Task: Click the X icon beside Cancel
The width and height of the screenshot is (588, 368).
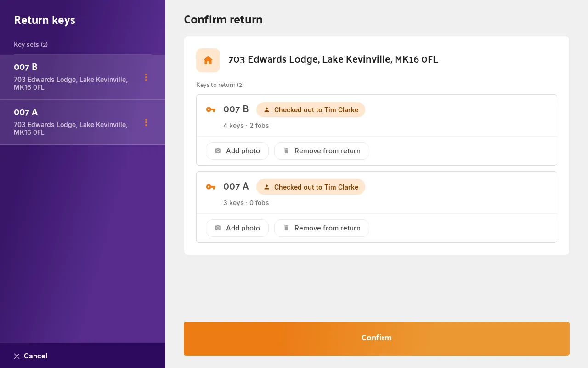Action: point(17,356)
